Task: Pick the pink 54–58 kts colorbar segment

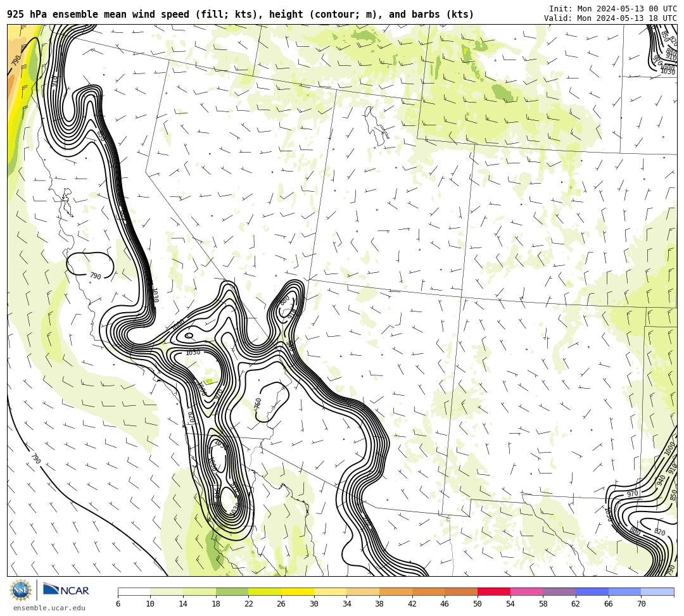Action: pos(526,591)
